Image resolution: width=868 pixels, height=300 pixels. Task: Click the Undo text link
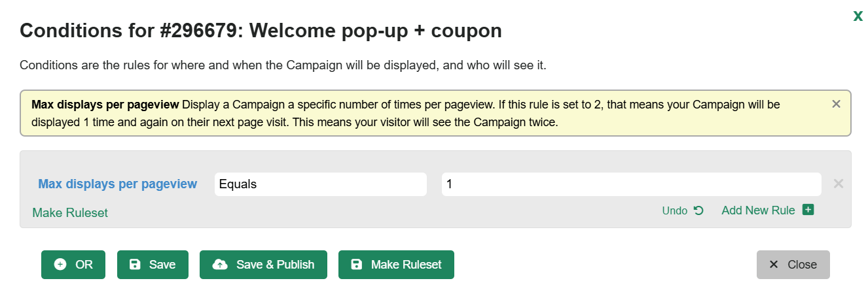tap(675, 210)
